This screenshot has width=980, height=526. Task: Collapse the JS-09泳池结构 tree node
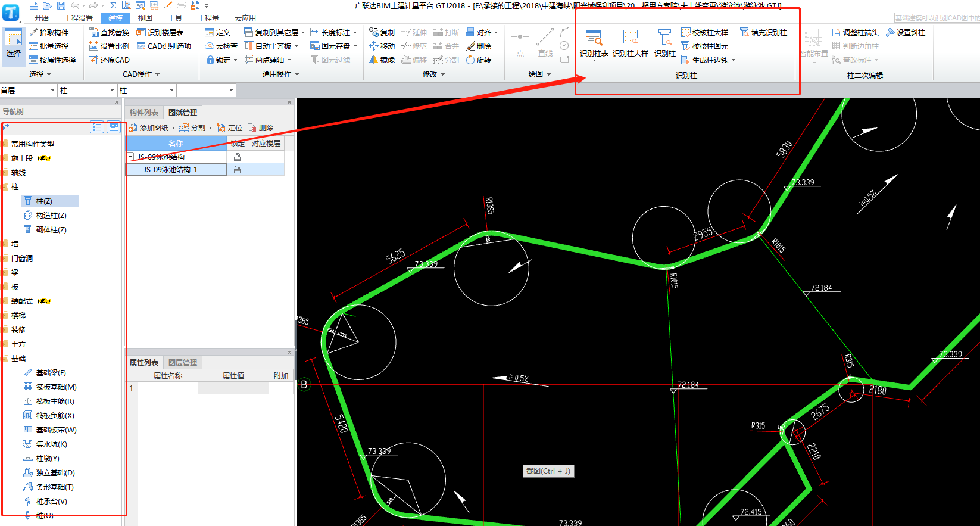tap(130, 157)
